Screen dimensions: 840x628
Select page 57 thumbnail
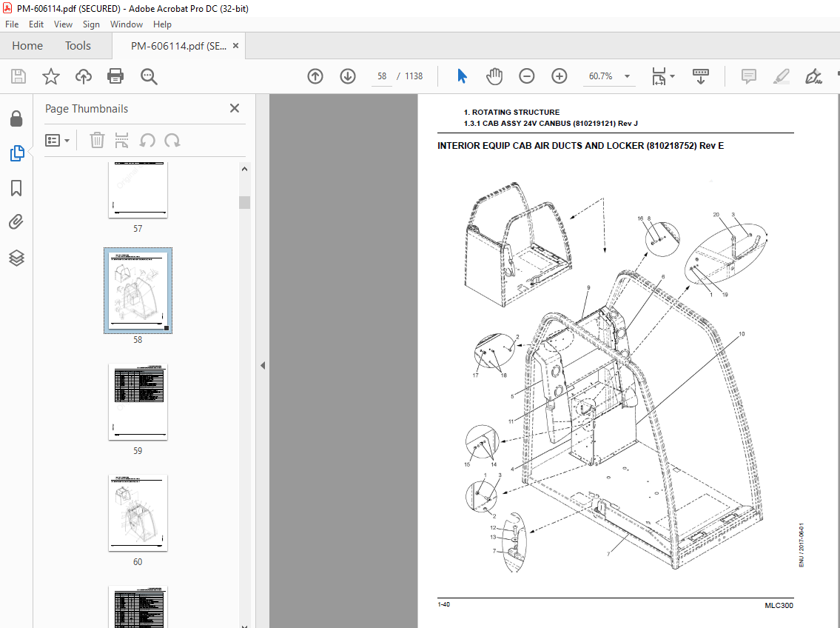pos(138,190)
